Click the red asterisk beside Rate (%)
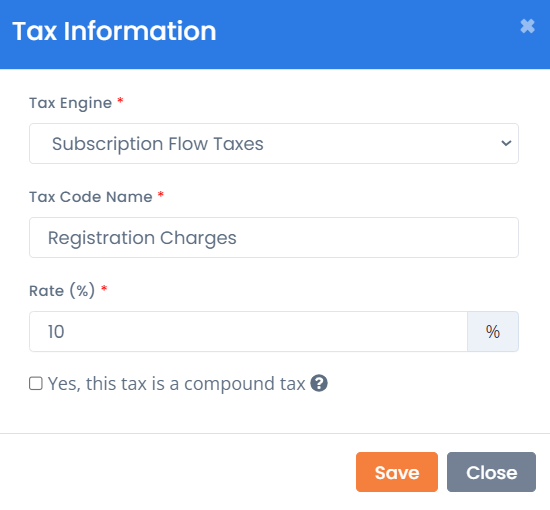Image resolution: width=550 pixels, height=510 pixels. coord(104,288)
